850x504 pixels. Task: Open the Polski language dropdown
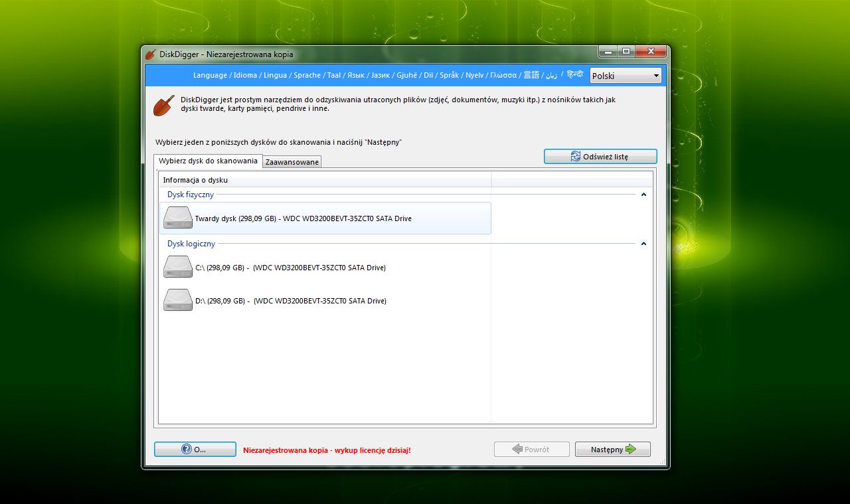coord(626,76)
